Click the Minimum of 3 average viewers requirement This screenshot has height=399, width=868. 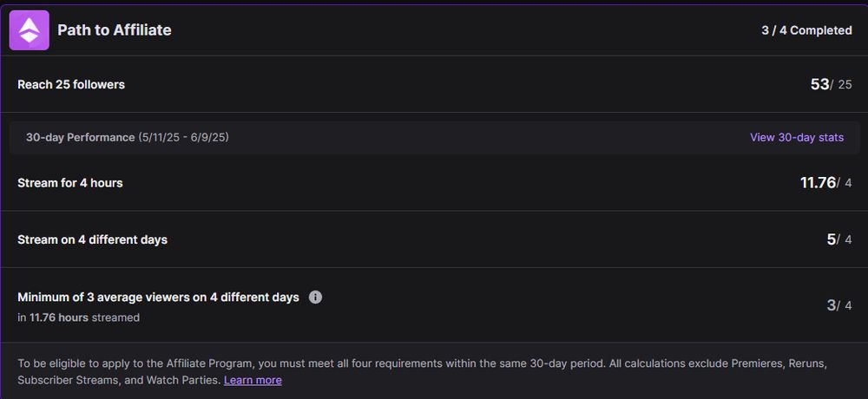(158, 297)
